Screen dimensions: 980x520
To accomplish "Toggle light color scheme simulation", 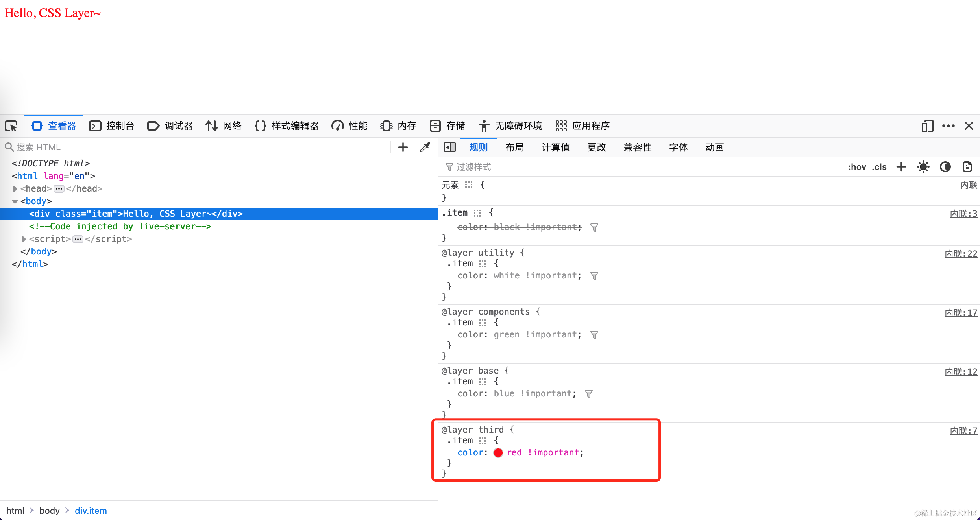I will click(x=923, y=167).
